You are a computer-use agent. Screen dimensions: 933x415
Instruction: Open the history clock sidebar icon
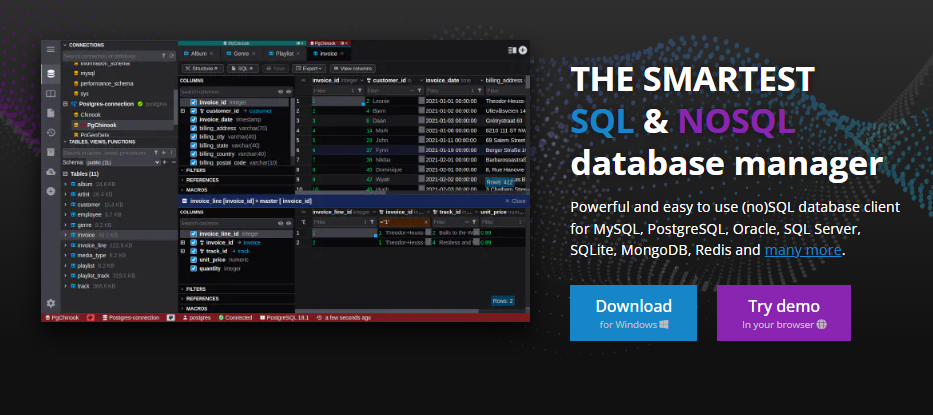(51, 132)
